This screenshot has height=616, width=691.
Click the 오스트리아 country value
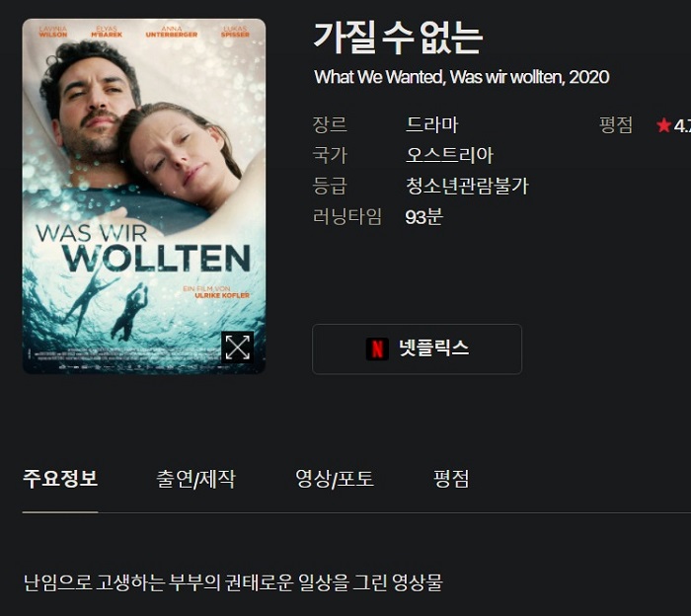[x=449, y=155]
